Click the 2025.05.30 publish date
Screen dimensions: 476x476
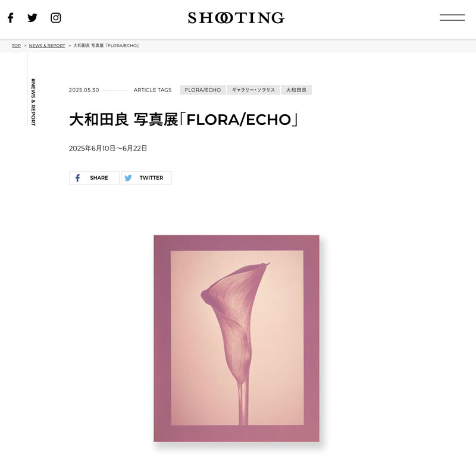[84, 90]
